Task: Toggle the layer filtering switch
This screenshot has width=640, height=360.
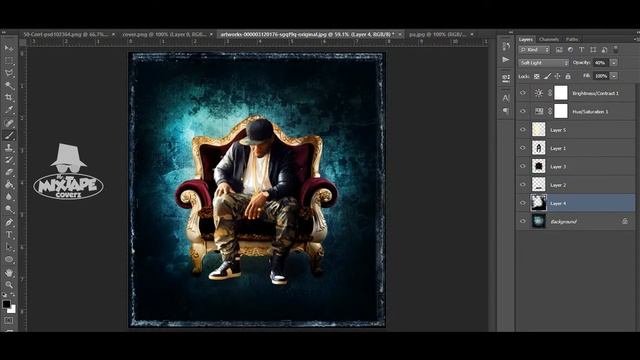Action: click(616, 50)
